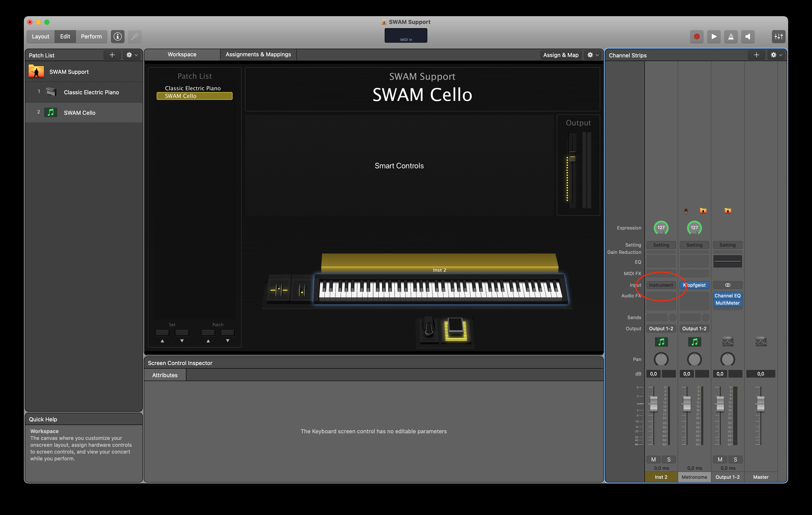Mute the Inst 2 channel strip
The image size is (812, 515).
(653, 459)
